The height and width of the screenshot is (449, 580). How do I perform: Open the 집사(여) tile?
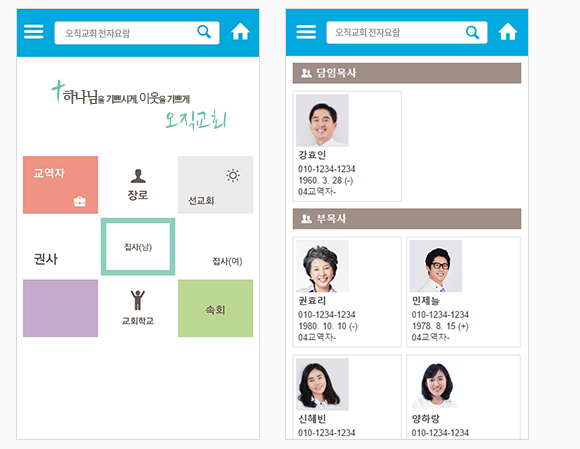click(x=215, y=246)
